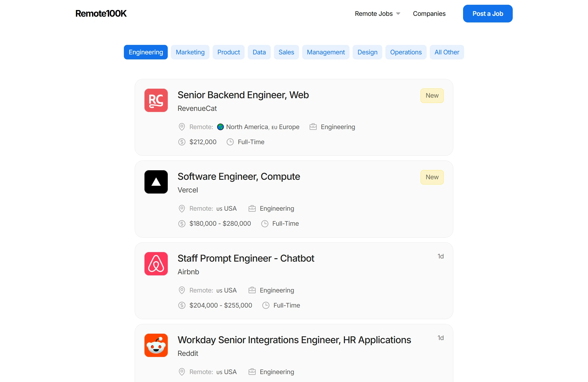588x382 pixels.
Task: Click the 1d age on Airbnb card
Action: [440, 256]
